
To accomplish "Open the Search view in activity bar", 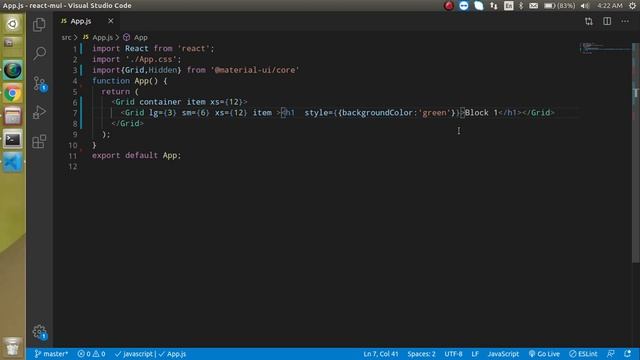I will (x=39, y=53).
